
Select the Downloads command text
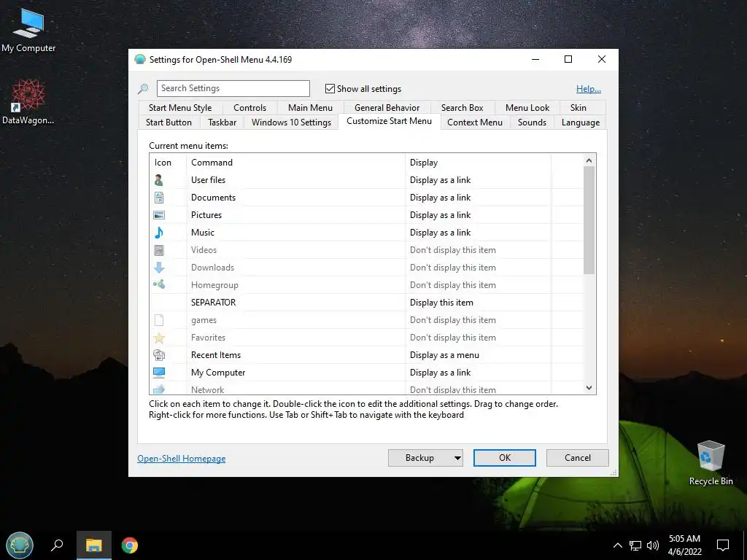coord(212,268)
